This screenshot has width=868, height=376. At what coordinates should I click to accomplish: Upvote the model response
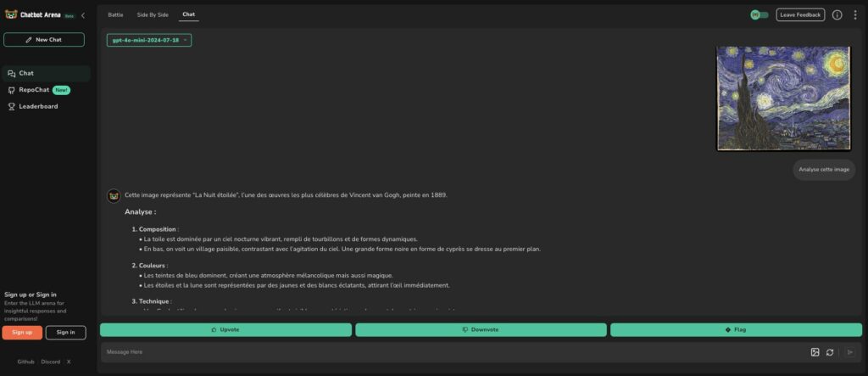pos(225,329)
